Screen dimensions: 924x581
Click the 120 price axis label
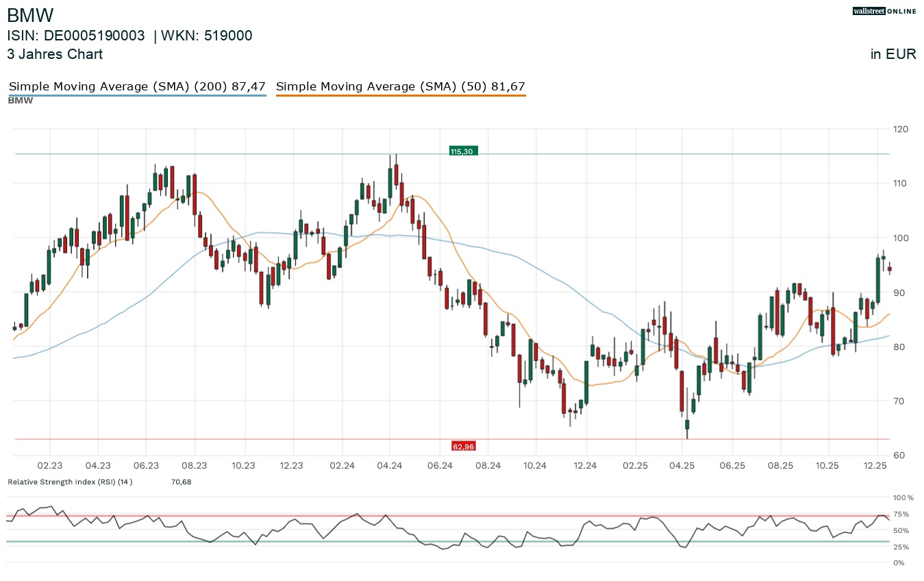[901, 129]
